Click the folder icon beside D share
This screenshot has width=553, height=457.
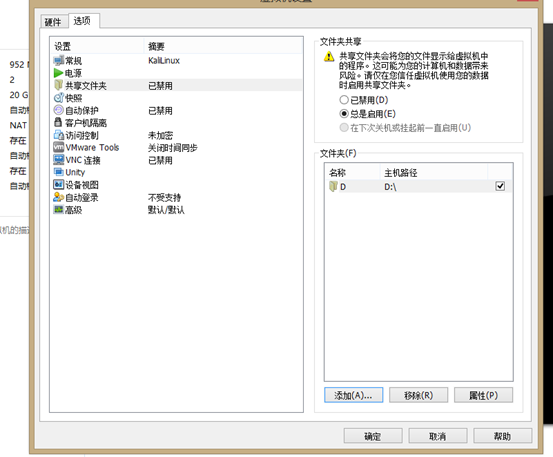coord(333,186)
